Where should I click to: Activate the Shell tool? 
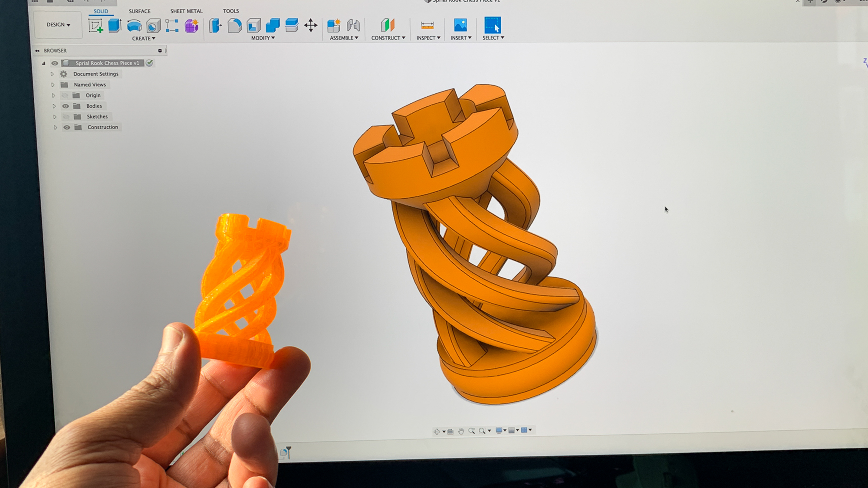(253, 26)
